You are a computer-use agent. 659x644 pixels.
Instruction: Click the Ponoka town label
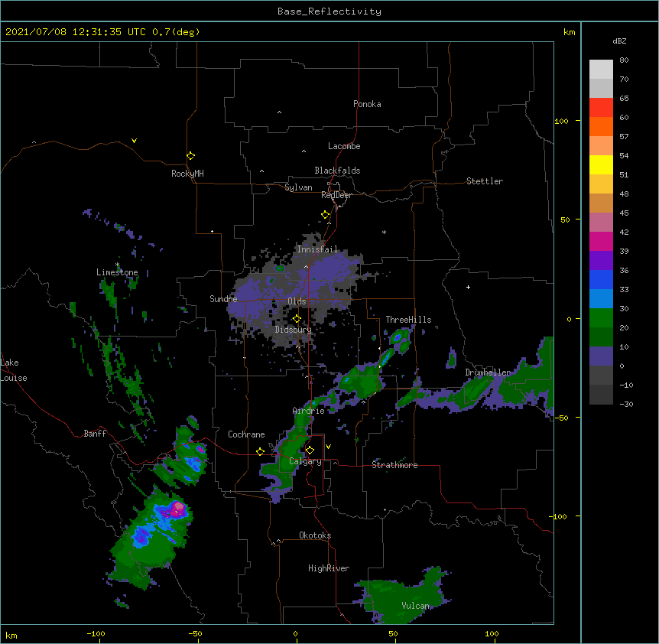(367, 104)
